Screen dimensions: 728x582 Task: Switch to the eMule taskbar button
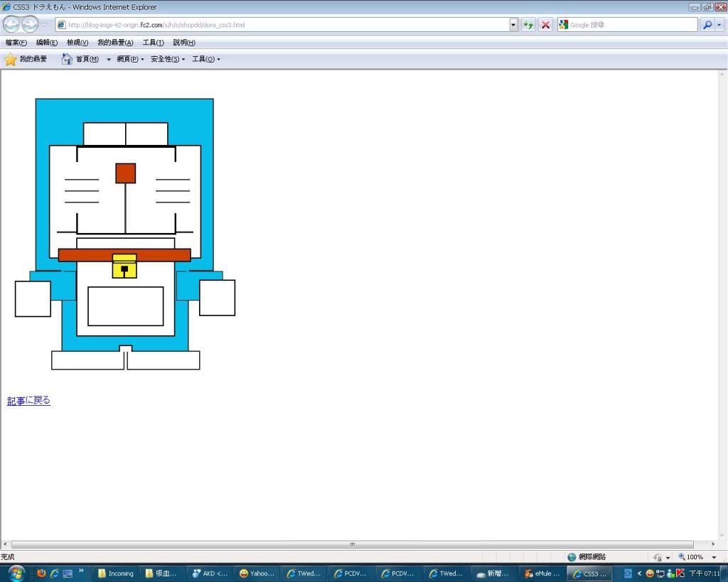[542, 573]
